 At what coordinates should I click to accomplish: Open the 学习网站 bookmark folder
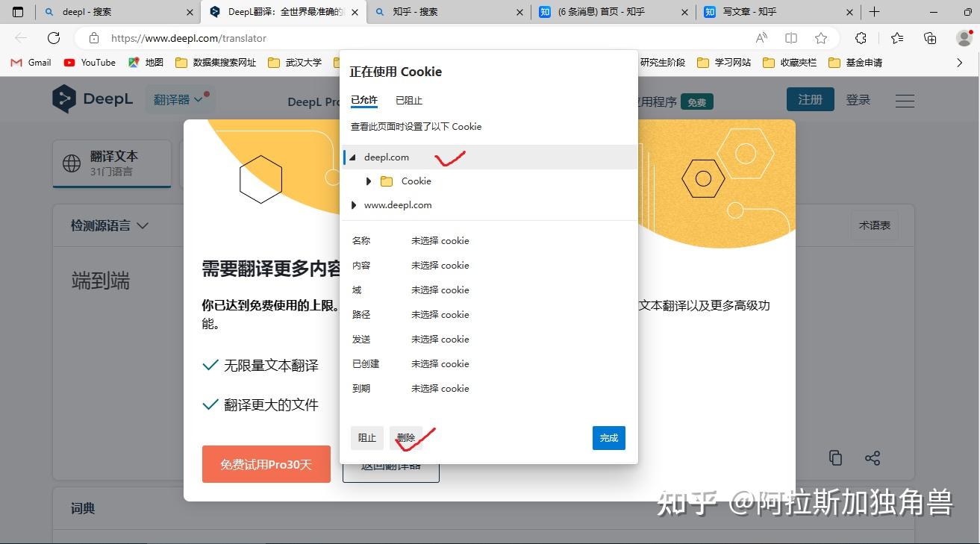point(724,63)
